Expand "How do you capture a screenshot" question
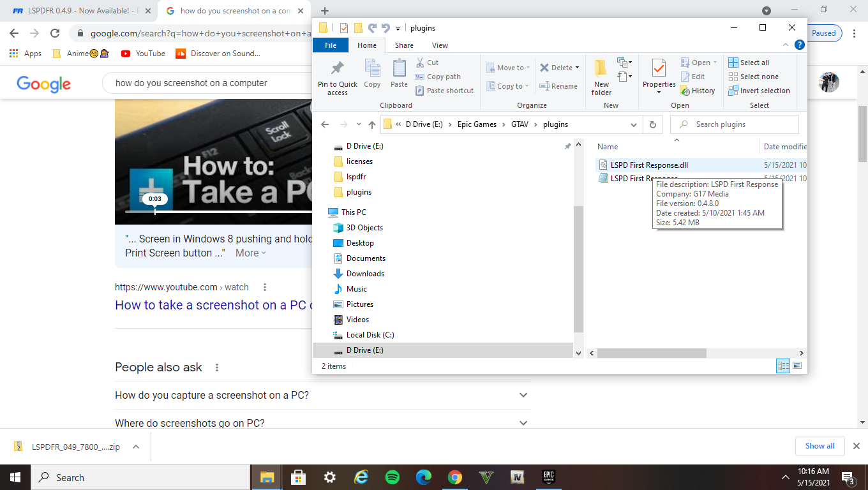868x490 pixels. click(x=523, y=395)
